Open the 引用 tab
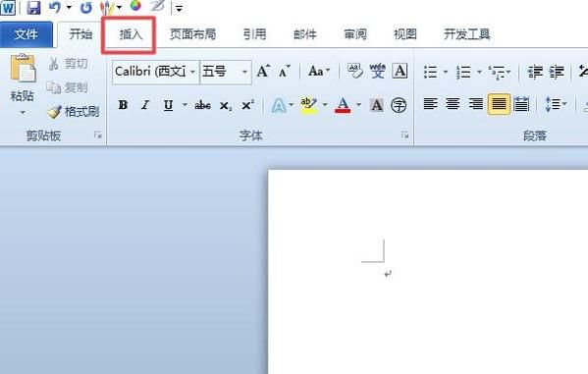Screen dimensions: 588x374 pyautogui.click(x=254, y=34)
